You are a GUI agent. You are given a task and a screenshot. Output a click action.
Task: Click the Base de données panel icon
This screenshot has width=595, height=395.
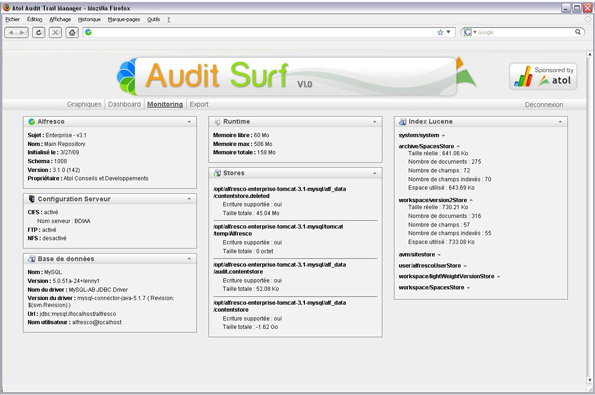31,259
